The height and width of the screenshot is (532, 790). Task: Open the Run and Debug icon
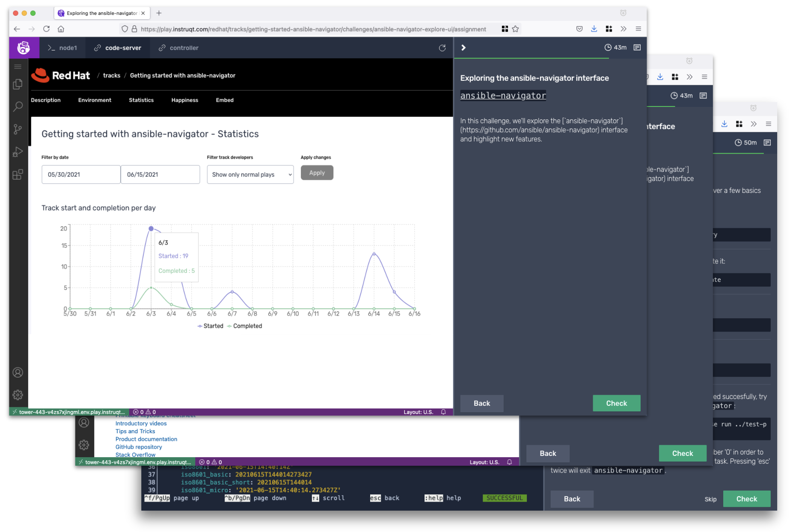pos(18,152)
